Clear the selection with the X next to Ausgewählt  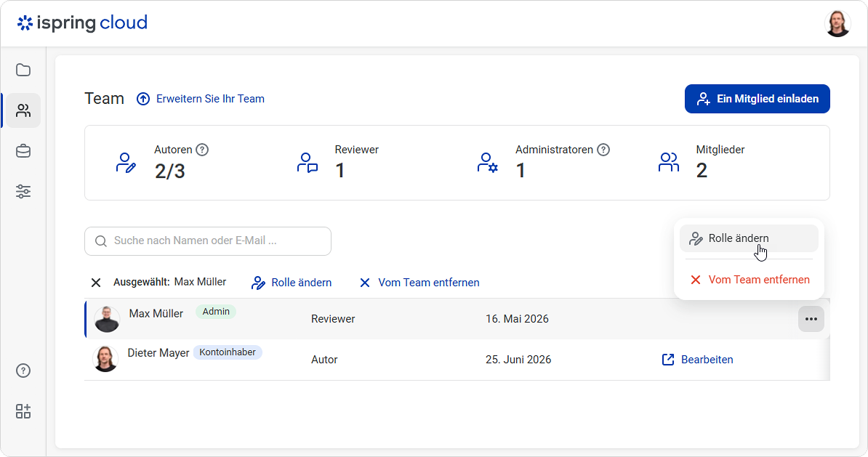(96, 283)
